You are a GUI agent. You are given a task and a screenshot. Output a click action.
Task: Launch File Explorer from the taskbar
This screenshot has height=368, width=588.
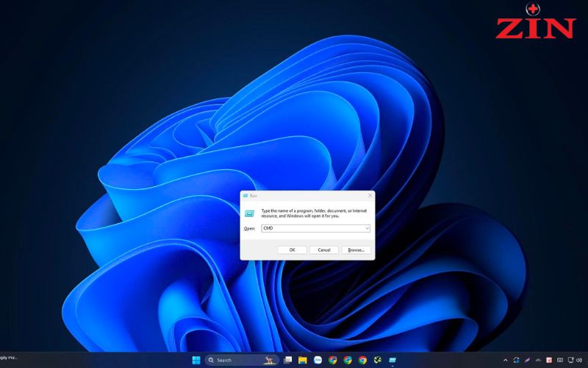coord(303,360)
